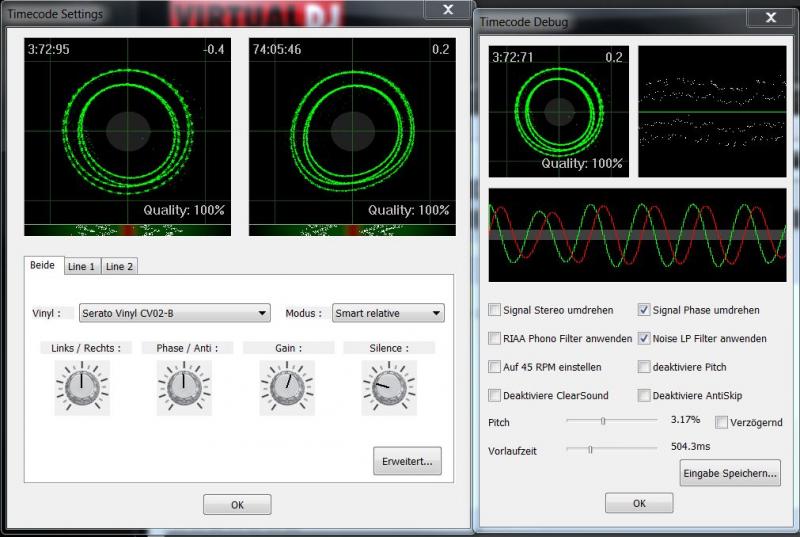Click the Erweitert... button
The height and width of the screenshot is (537, 800).
[407, 461]
